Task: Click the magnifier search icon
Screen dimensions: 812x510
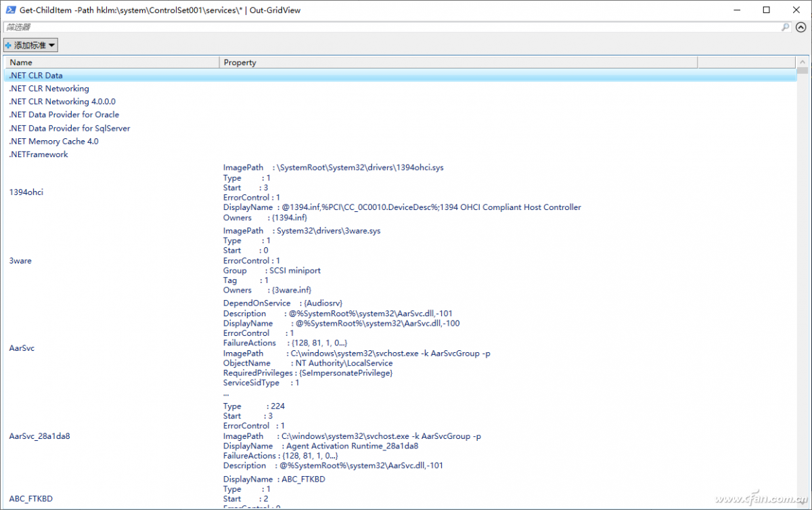Action: tap(785, 27)
